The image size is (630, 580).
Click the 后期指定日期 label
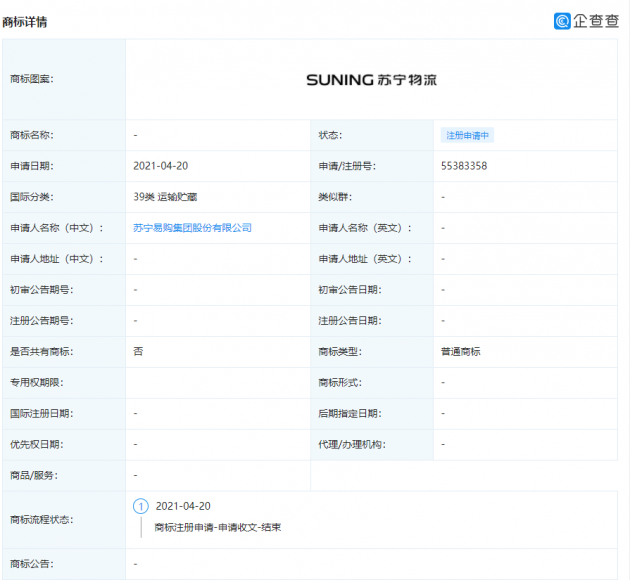pyautogui.click(x=350, y=413)
